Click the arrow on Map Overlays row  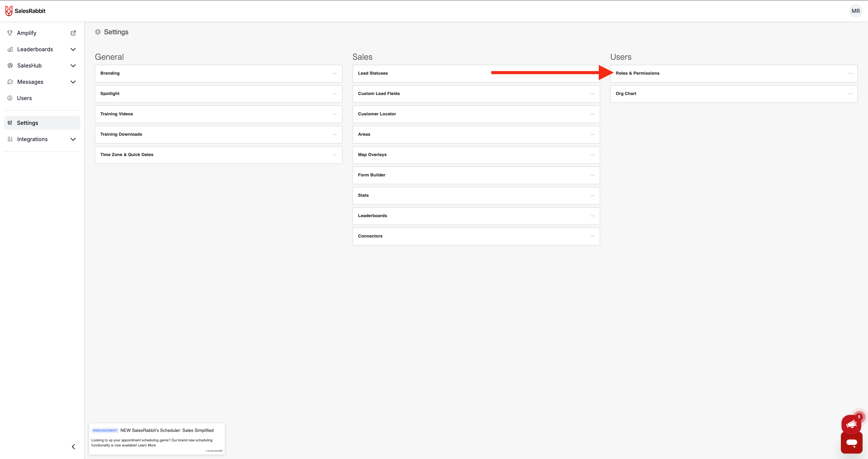coord(592,155)
